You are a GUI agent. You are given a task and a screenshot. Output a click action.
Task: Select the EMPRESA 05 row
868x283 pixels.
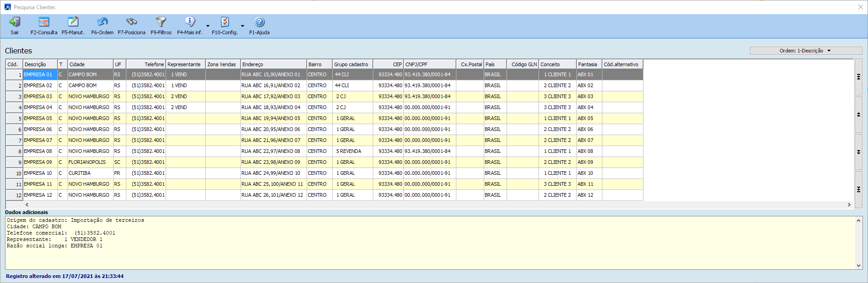coord(38,118)
